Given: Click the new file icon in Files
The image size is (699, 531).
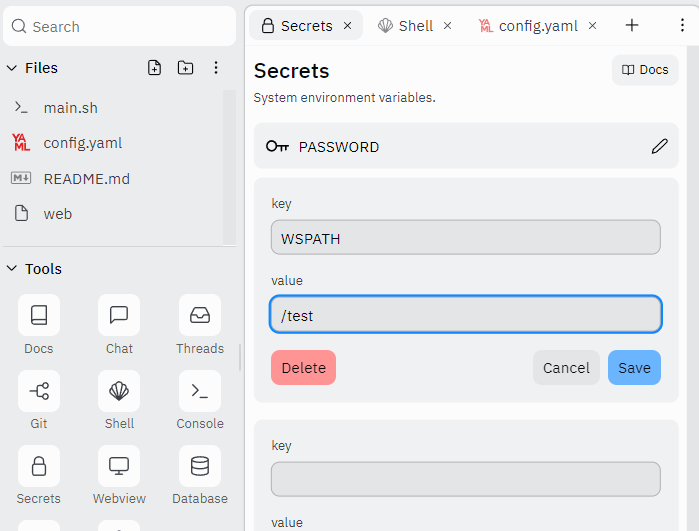Looking at the screenshot, I should click(154, 68).
